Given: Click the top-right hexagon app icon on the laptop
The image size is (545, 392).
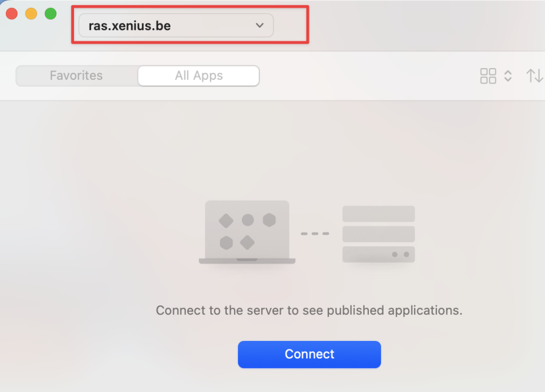Looking at the screenshot, I should pos(269,220).
